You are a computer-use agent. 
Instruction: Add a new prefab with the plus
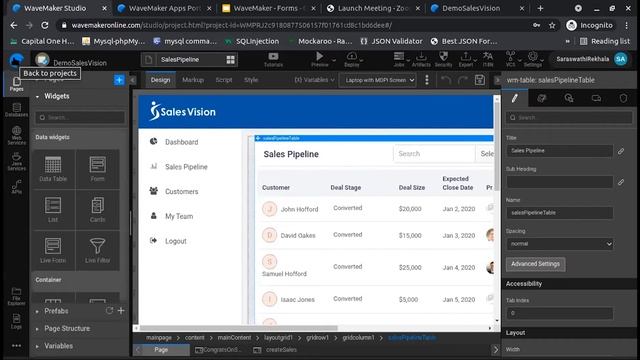tap(121, 311)
